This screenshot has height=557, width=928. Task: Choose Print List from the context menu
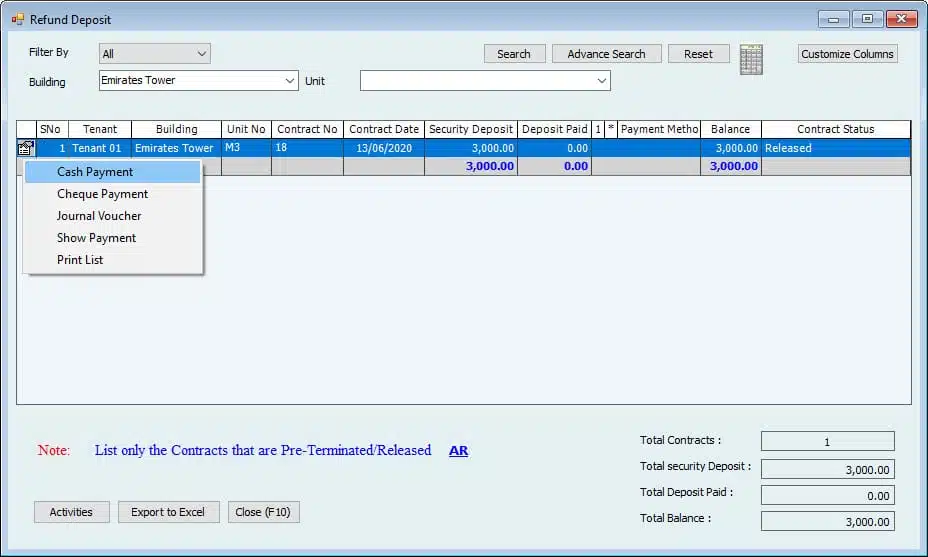[x=80, y=260]
